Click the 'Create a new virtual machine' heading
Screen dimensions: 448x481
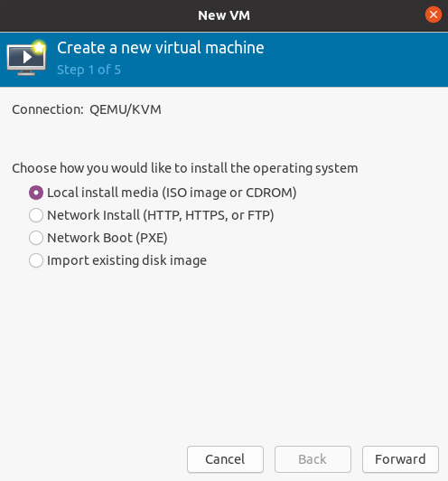click(x=161, y=48)
